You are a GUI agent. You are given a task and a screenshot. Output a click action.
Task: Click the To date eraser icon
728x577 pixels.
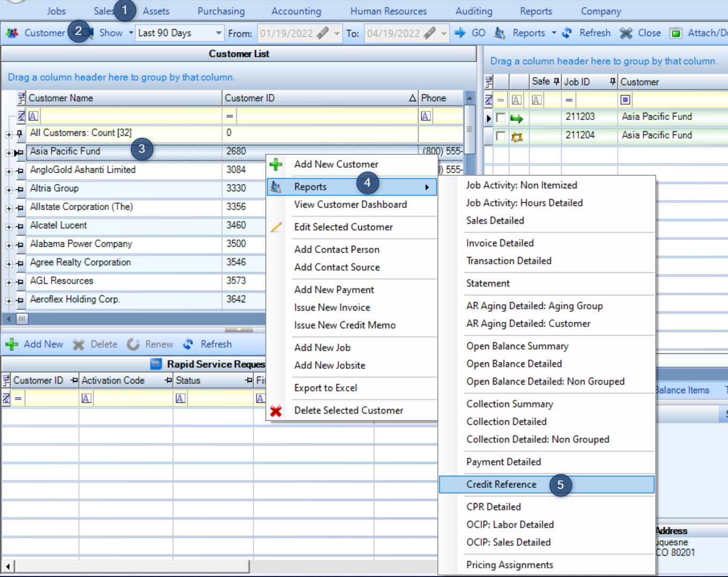point(430,33)
